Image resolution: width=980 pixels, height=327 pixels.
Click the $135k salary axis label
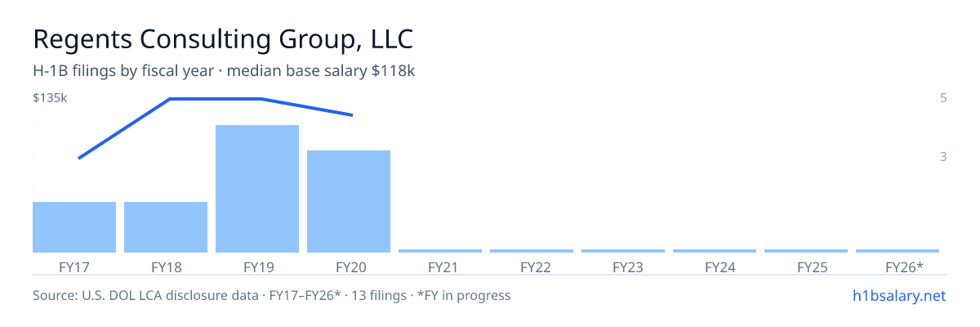coord(49,98)
